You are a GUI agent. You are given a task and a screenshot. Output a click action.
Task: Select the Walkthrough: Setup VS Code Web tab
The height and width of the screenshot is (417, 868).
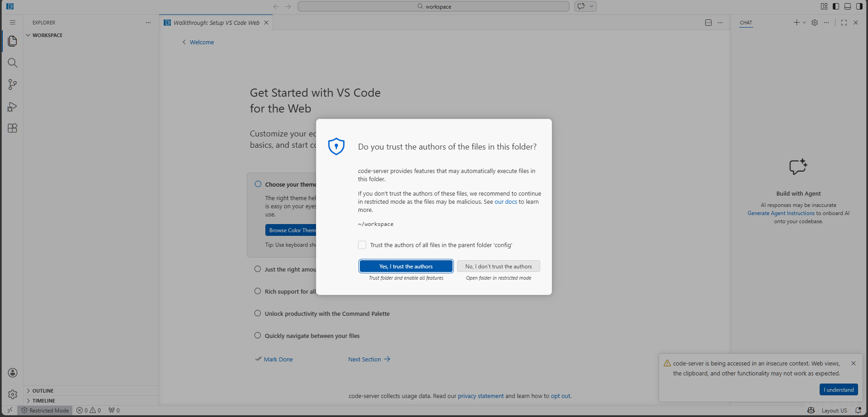pos(216,23)
